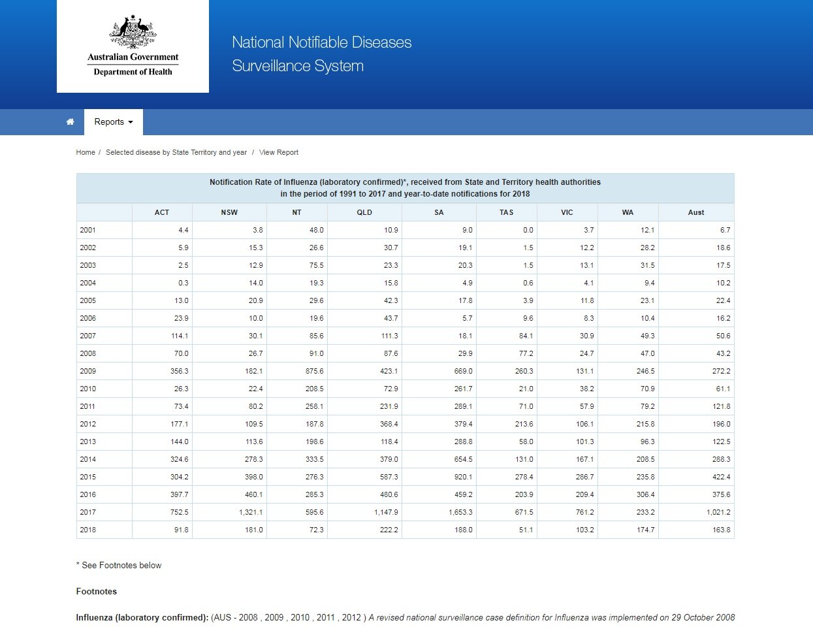The image size is (813, 644).
Task: Click the Footnotes heading
Action: [97, 591]
